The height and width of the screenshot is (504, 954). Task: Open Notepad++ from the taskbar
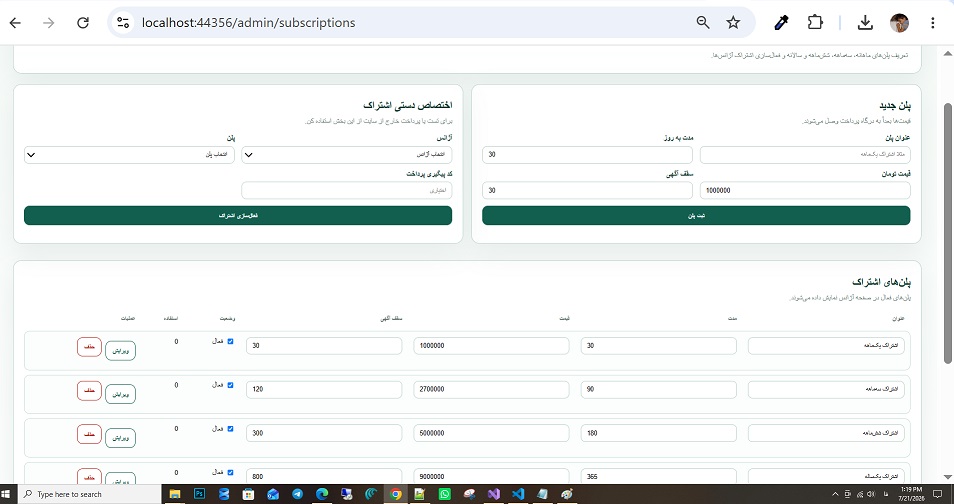[420, 494]
